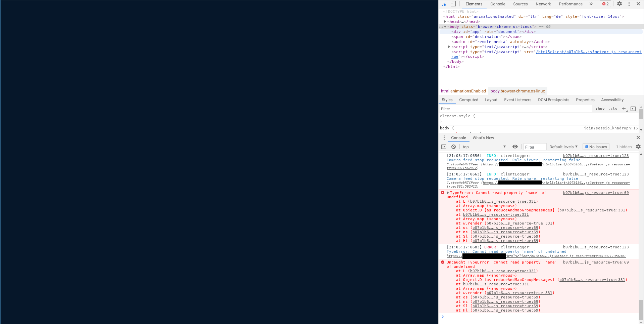The image size is (644, 324).
Task: Open DevTools settings via gear icon
Action: tap(619, 4)
